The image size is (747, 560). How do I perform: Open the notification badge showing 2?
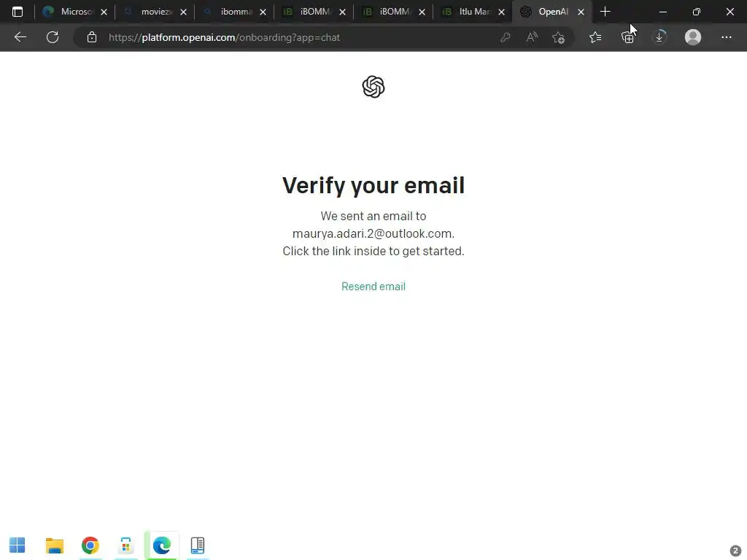click(x=735, y=551)
